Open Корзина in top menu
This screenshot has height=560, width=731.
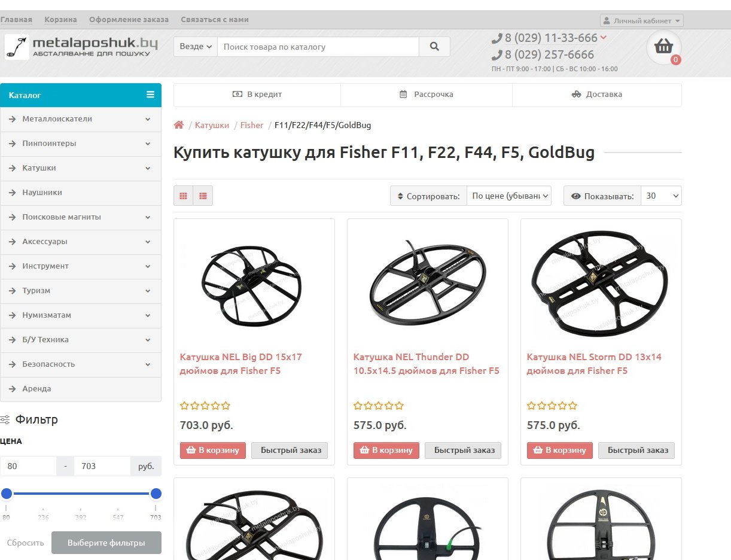60,20
